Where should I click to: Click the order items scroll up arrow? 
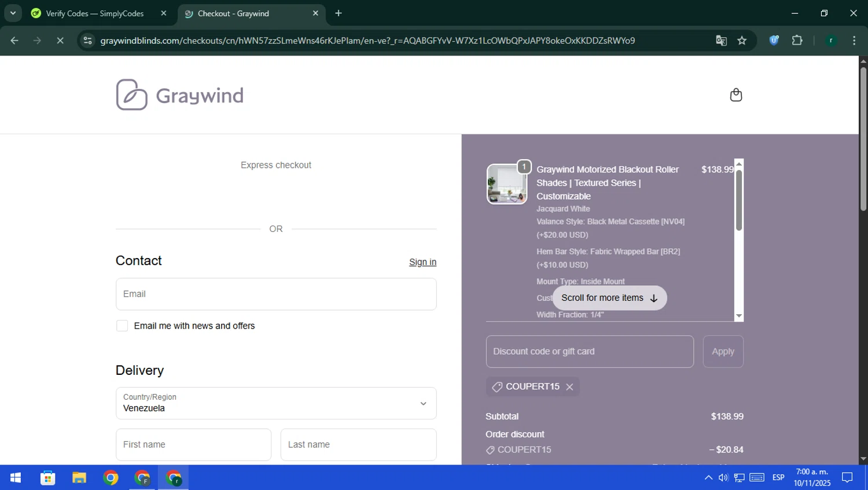coord(738,164)
